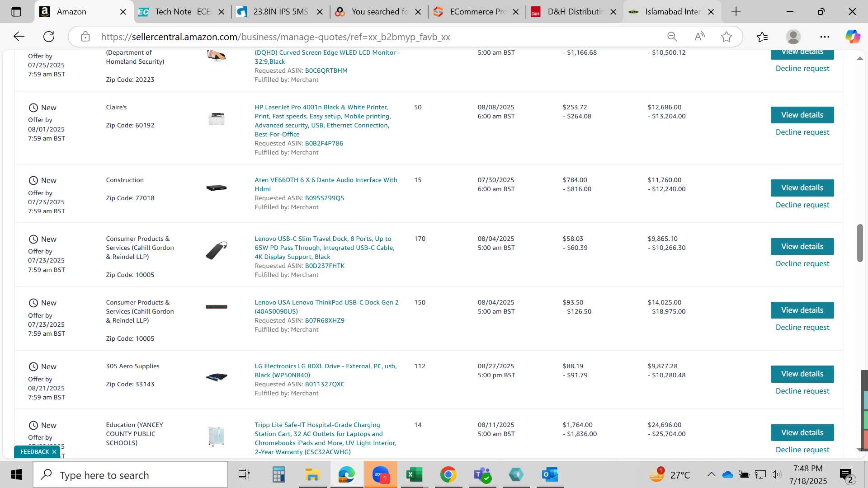
Task: Open Microsoft Teams from the taskbar
Action: click(x=482, y=475)
